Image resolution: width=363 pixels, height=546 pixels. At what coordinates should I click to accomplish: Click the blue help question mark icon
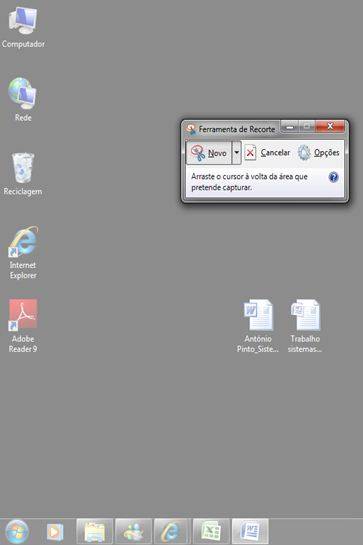coord(333,177)
